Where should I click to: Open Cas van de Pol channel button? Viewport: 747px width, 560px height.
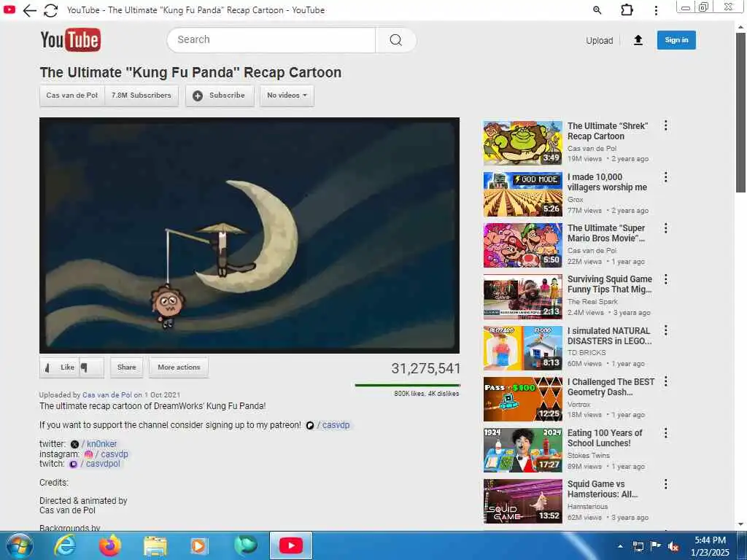tap(72, 96)
